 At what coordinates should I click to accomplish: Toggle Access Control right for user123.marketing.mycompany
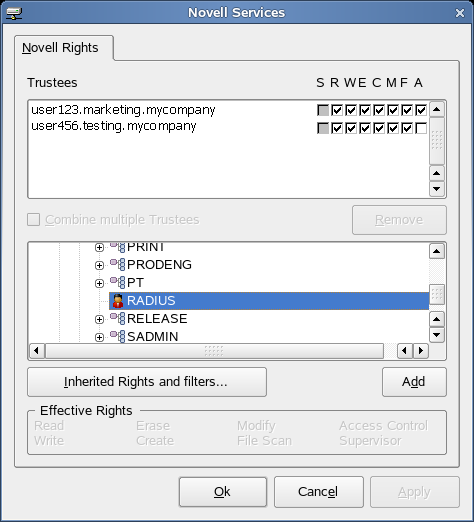tap(421, 110)
